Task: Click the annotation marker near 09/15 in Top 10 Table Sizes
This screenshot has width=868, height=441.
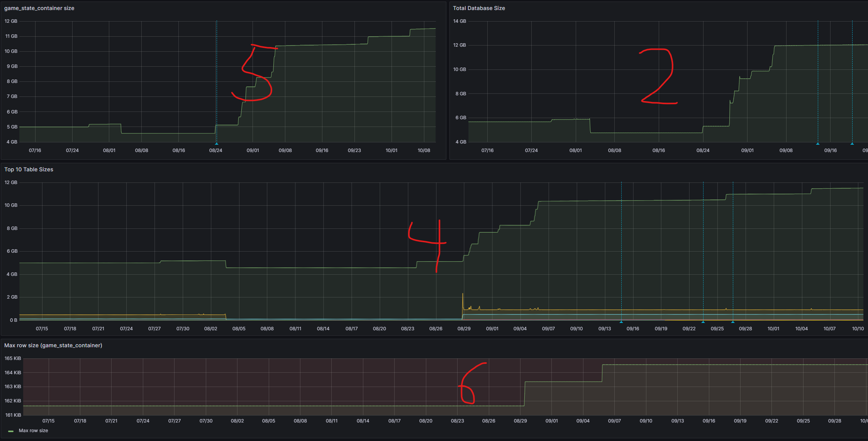Action: [622, 321]
